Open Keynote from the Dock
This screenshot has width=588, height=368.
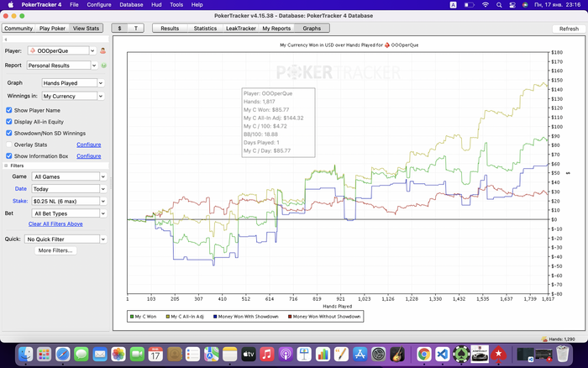(304, 354)
